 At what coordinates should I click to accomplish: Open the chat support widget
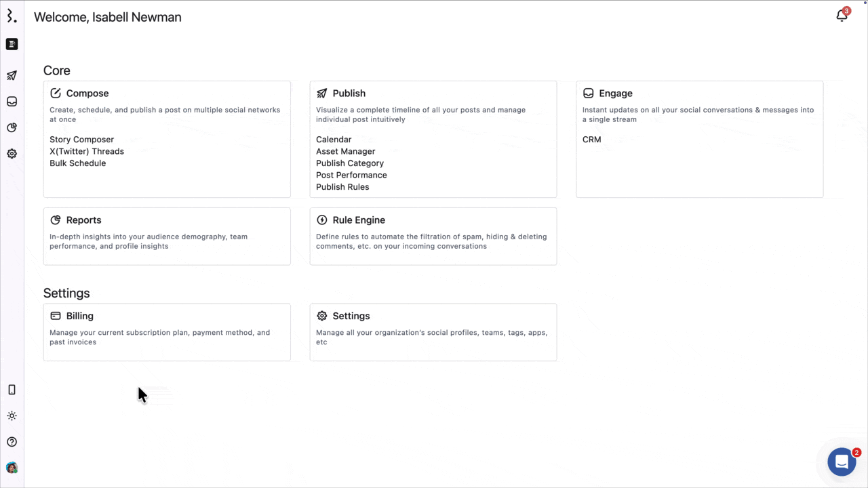pyautogui.click(x=842, y=462)
